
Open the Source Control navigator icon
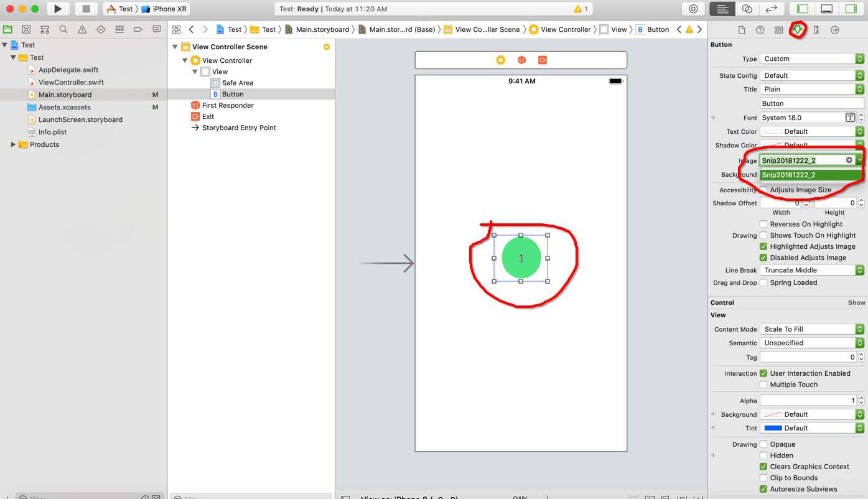(26, 29)
